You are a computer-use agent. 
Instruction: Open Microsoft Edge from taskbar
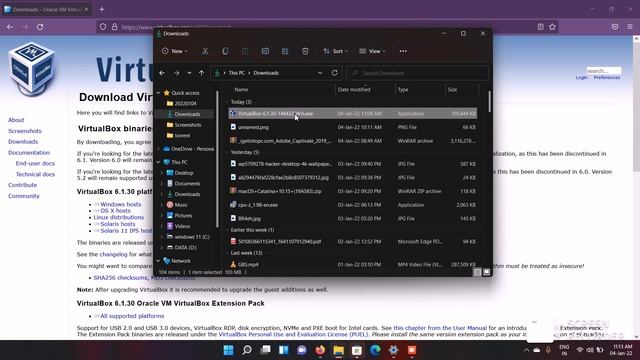click(x=375, y=350)
